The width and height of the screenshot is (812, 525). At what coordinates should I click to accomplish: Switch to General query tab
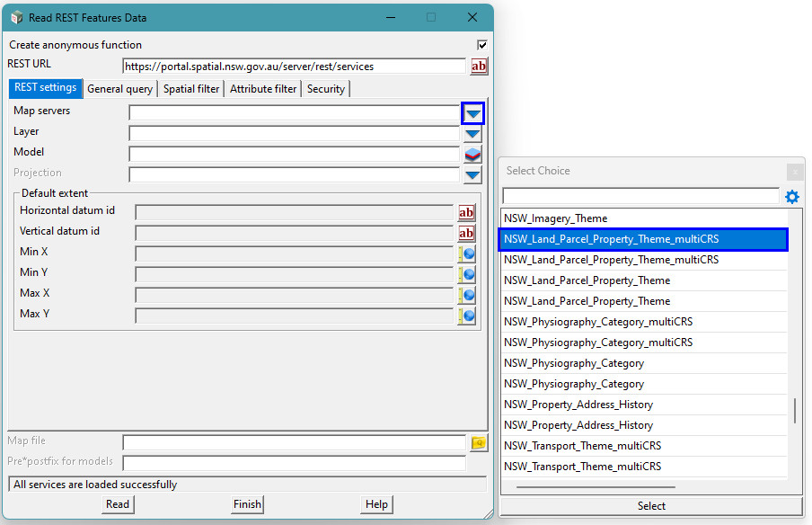click(x=119, y=89)
